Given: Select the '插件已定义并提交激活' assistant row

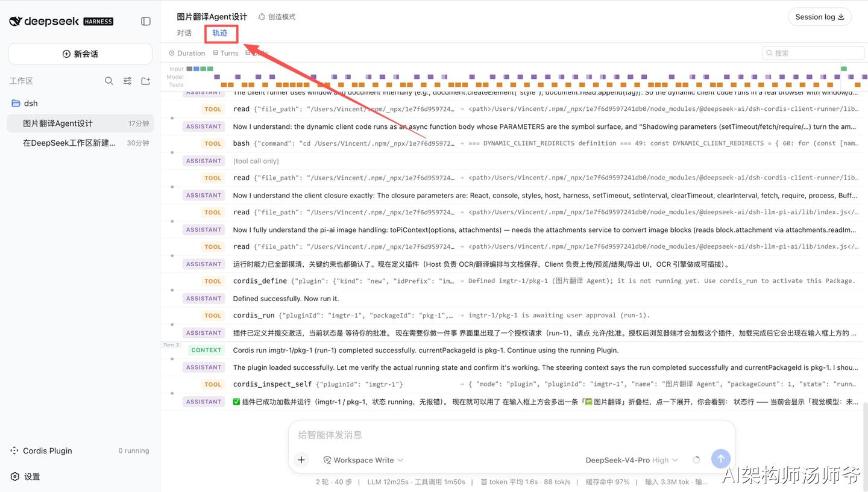Looking at the screenshot, I should coord(512,333).
